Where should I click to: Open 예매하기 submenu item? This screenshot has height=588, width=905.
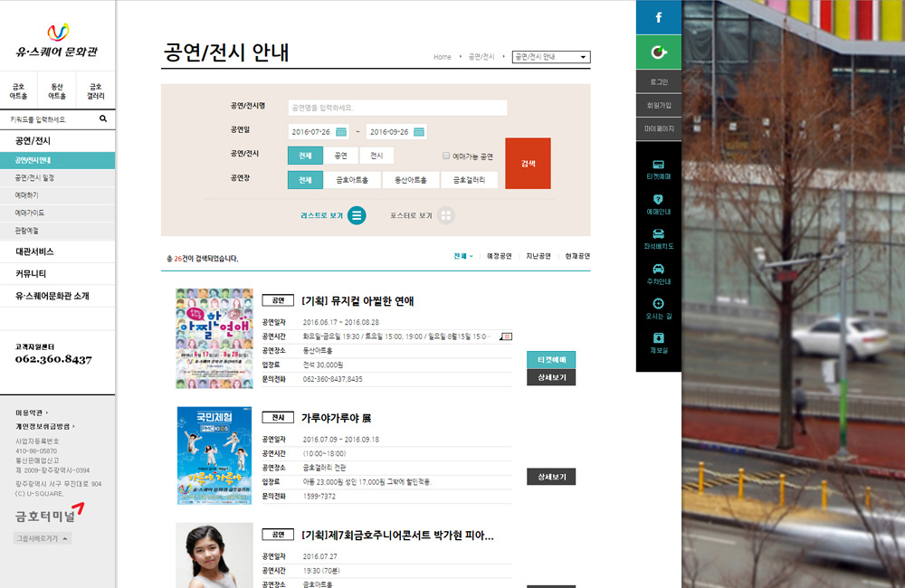pyautogui.click(x=58, y=195)
